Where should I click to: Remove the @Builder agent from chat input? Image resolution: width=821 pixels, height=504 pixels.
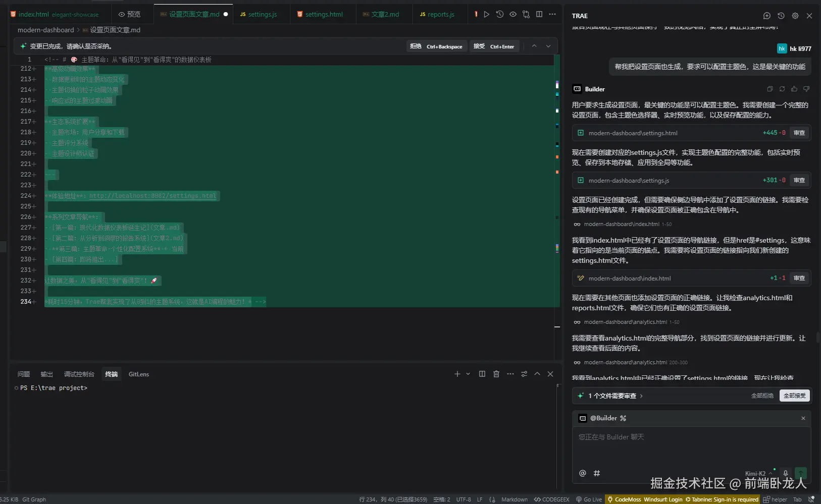point(803,418)
